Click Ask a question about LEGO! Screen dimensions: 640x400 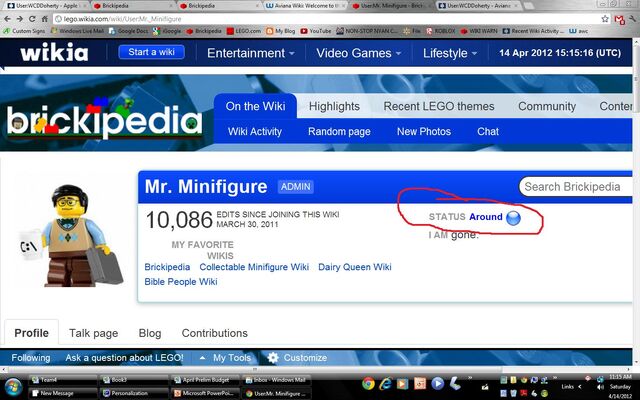tap(124, 358)
